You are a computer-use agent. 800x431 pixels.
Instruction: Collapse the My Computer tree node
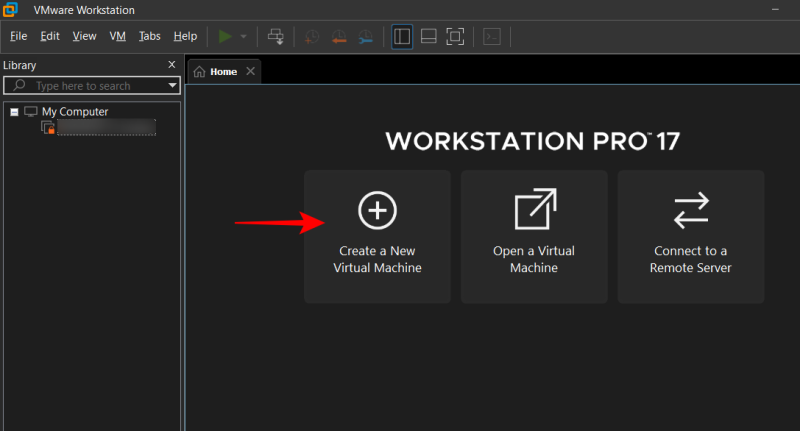pyautogui.click(x=14, y=112)
